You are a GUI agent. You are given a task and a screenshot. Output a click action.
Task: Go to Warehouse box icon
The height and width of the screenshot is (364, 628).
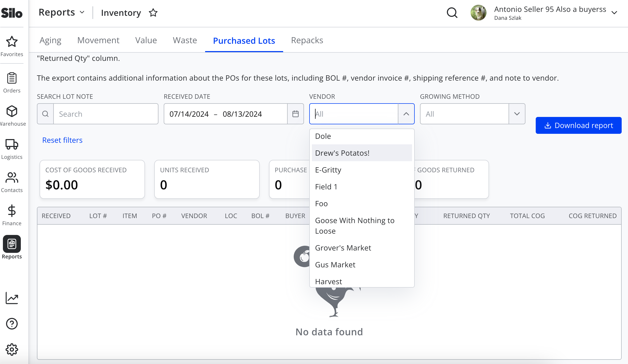pos(12,111)
